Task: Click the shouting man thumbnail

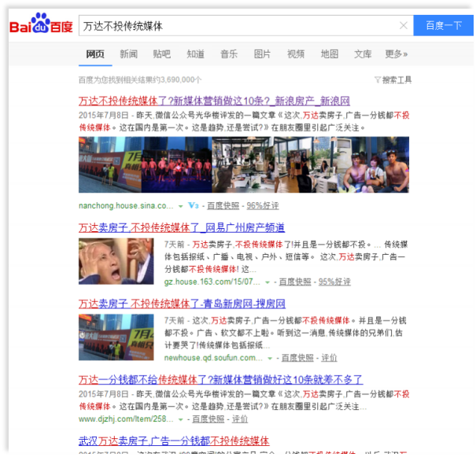Action: (x=116, y=261)
